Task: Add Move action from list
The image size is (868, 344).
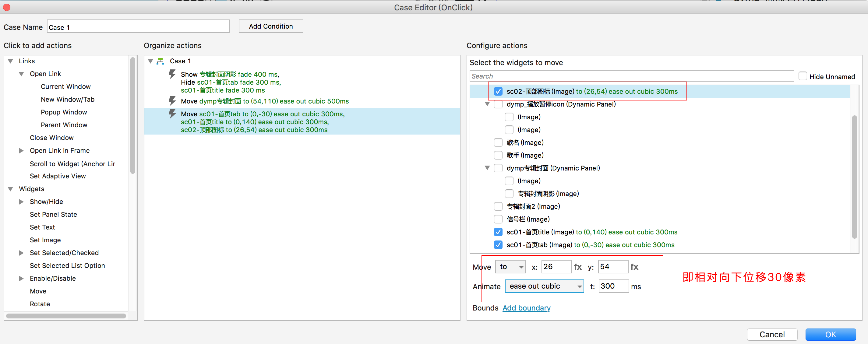Action: 38,291
